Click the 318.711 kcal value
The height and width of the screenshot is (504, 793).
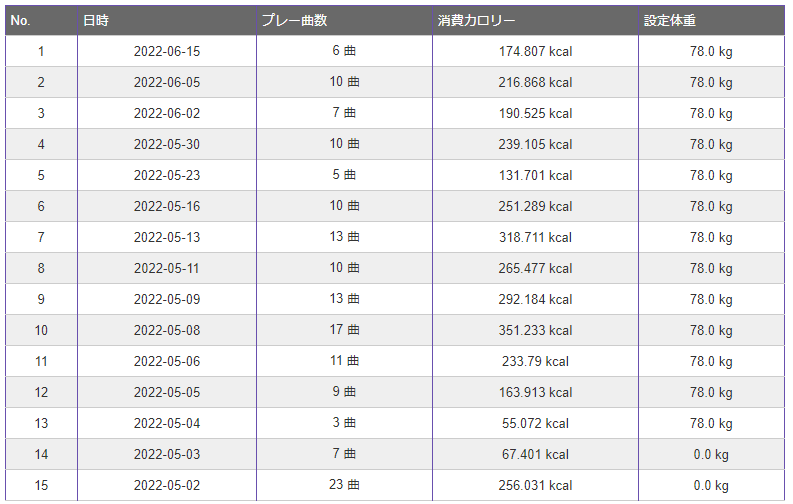[x=536, y=237]
